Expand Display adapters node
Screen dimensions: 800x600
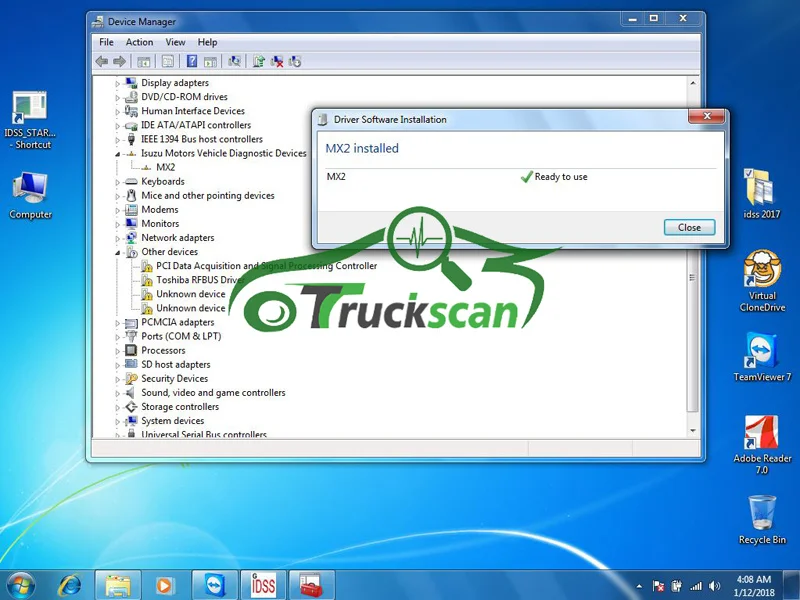click(x=117, y=83)
